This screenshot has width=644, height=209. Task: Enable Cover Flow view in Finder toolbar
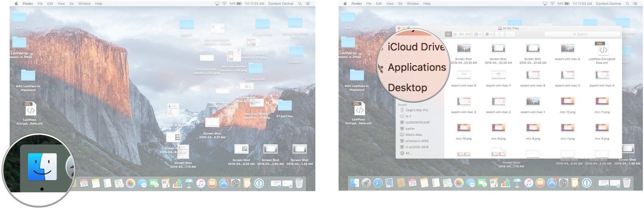click(468, 35)
